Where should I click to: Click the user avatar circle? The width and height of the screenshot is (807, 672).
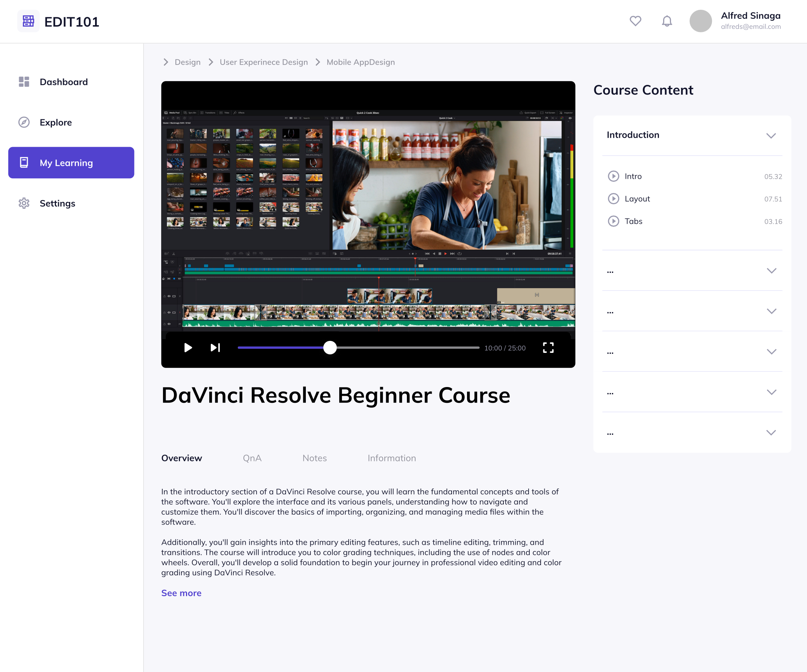pyautogui.click(x=700, y=21)
